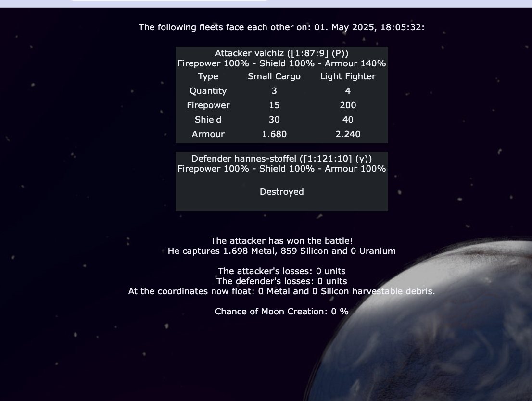The height and width of the screenshot is (401, 532).
Task: Click the Destroyed status text
Action: click(x=281, y=192)
